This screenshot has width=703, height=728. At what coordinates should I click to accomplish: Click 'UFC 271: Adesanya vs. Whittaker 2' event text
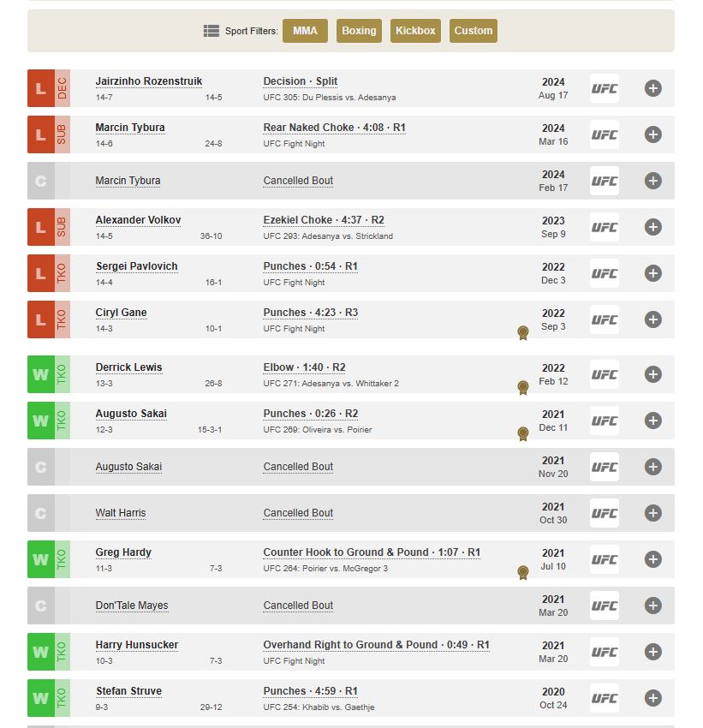click(x=331, y=384)
